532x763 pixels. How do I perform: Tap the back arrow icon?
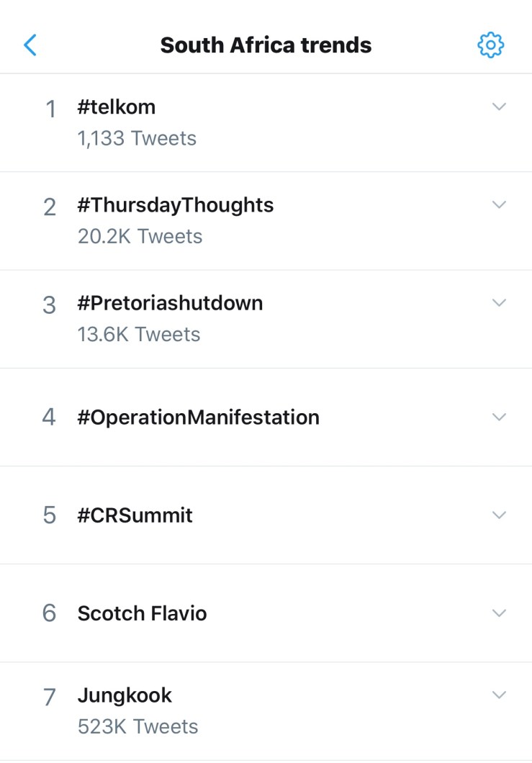pos(30,45)
